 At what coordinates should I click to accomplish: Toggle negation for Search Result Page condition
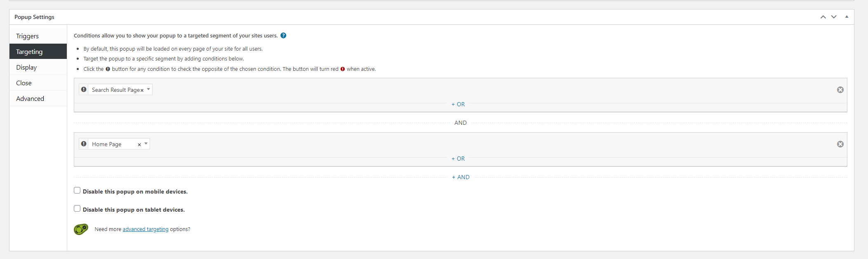(84, 89)
